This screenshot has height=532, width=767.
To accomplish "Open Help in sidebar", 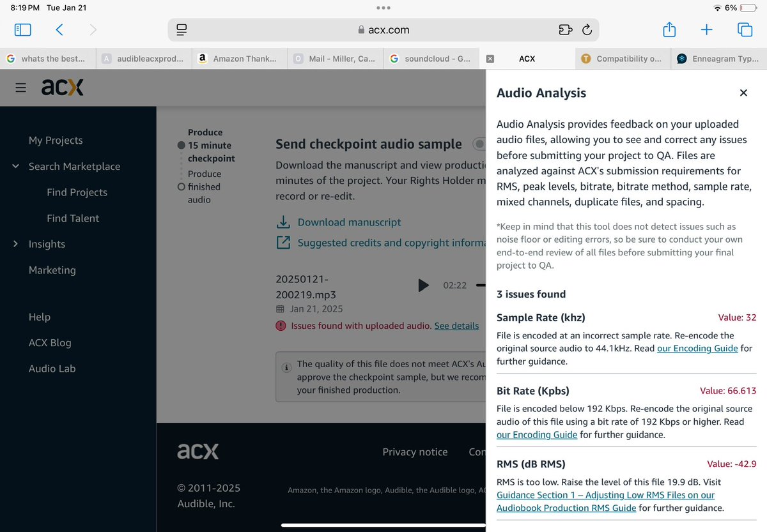I will (40, 317).
